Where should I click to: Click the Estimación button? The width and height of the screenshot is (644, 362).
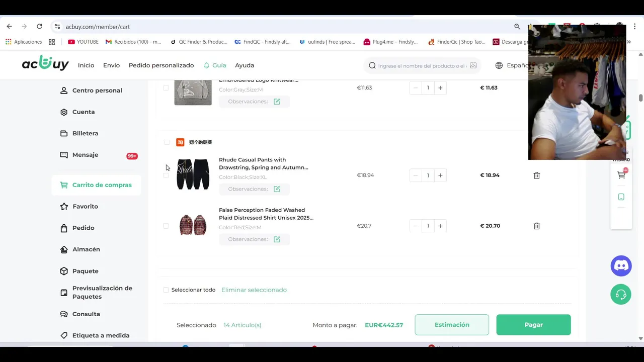452,325
